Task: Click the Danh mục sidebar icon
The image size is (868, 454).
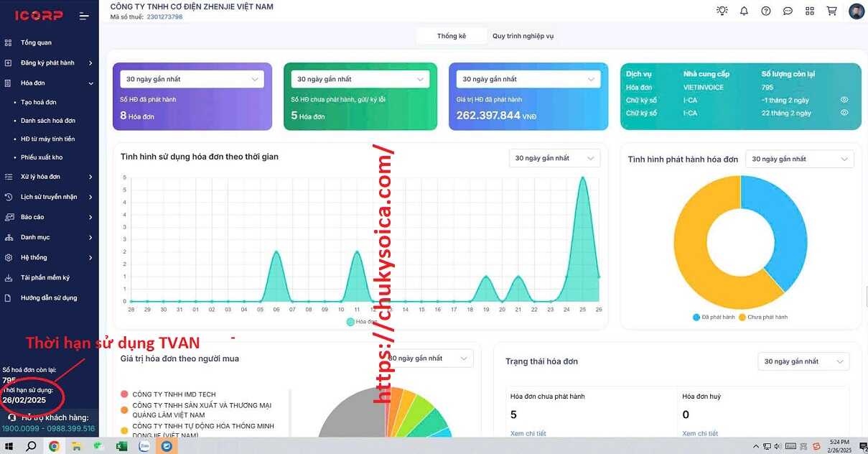Action: tap(8, 237)
